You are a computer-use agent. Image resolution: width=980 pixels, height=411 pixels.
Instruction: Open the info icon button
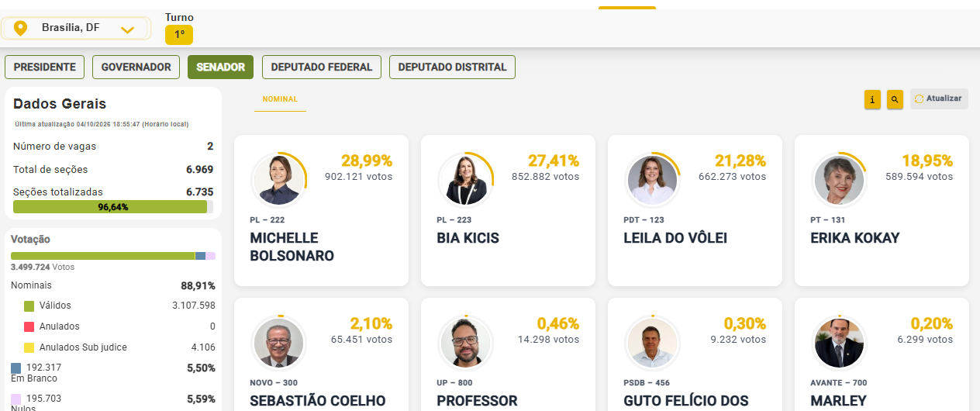872,99
